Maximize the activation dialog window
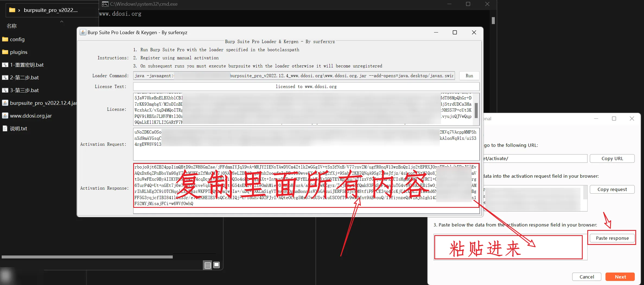 (x=614, y=119)
